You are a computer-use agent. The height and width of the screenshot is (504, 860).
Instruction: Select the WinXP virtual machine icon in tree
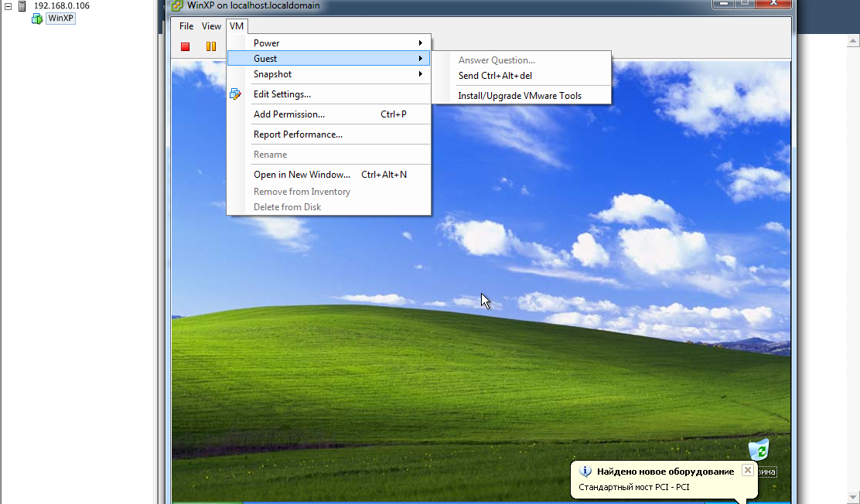point(37,19)
